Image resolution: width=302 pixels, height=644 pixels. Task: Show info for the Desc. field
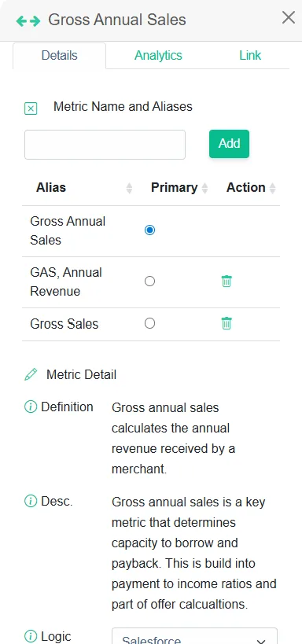pyautogui.click(x=31, y=501)
